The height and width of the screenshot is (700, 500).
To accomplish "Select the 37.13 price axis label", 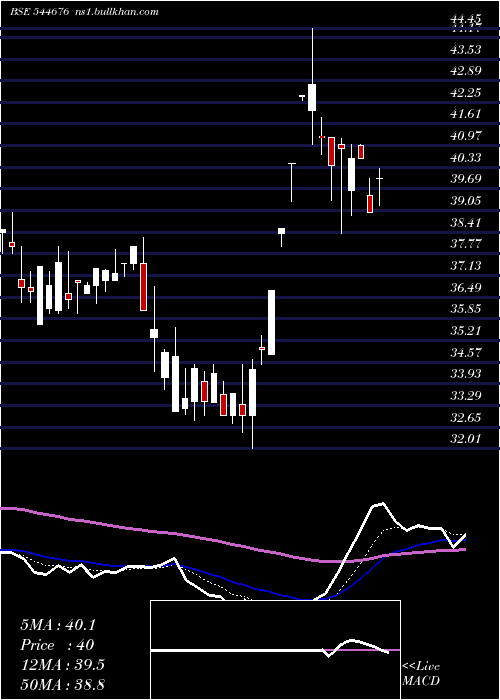I will pos(466,266).
